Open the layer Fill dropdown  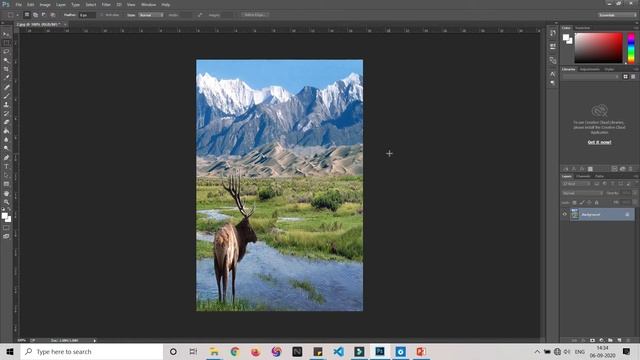636,202
